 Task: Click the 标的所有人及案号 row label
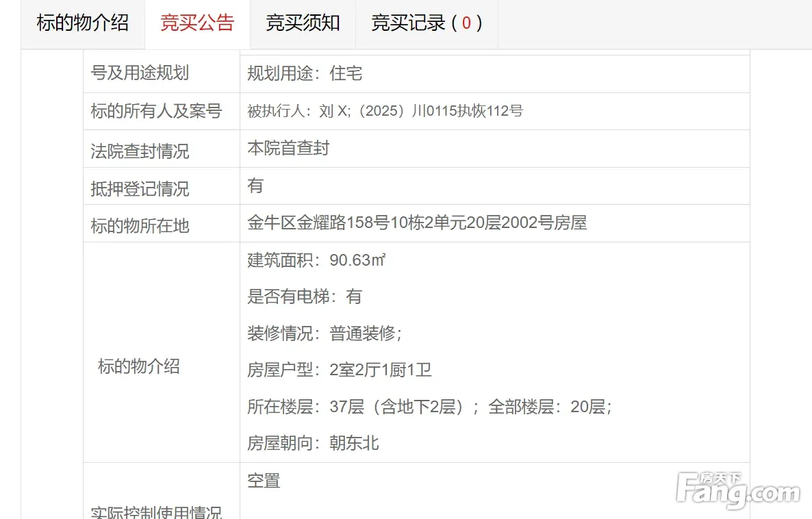tap(157, 111)
